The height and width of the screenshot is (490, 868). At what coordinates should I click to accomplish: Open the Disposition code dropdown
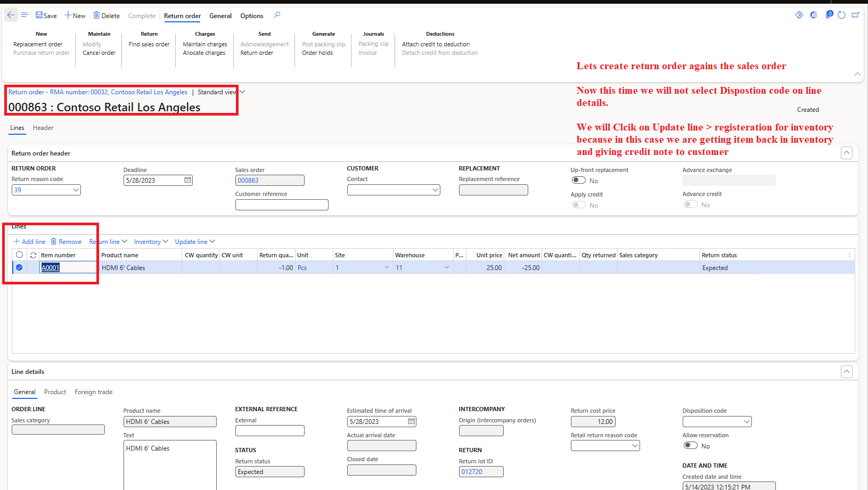point(747,421)
